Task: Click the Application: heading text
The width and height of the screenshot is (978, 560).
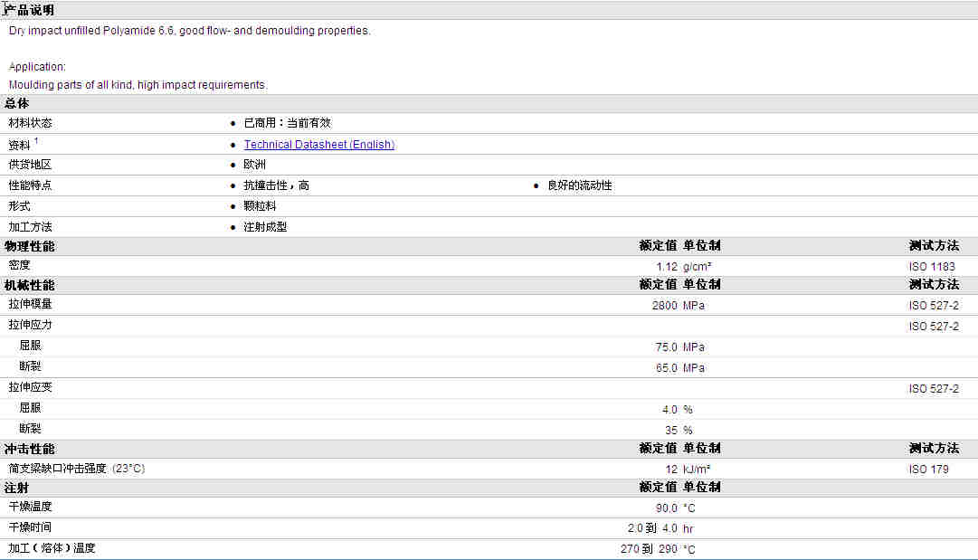Action: (x=37, y=67)
